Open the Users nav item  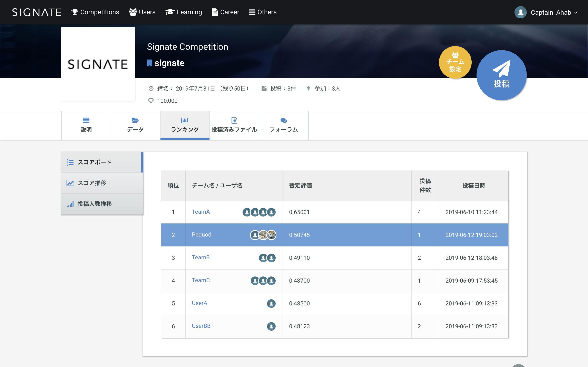[x=142, y=12]
